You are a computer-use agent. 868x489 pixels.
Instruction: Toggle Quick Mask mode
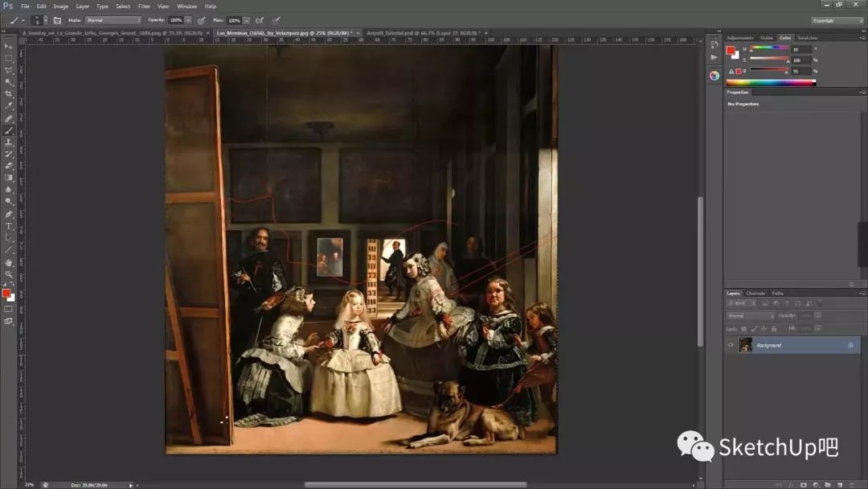[8, 309]
